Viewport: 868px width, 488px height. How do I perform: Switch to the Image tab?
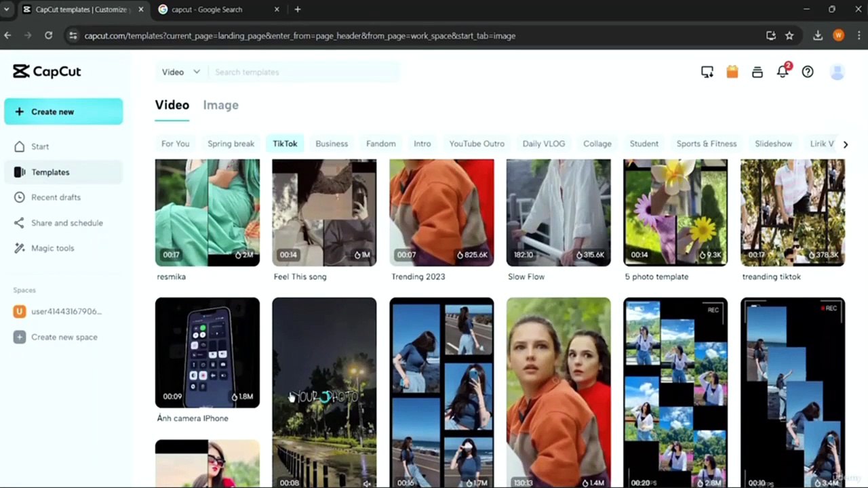(x=220, y=105)
